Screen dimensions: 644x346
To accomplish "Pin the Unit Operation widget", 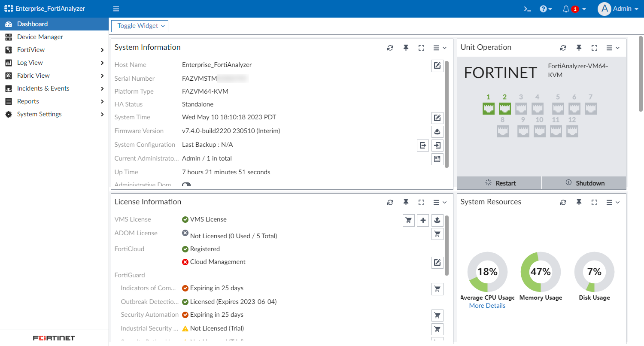I will click(579, 47).
